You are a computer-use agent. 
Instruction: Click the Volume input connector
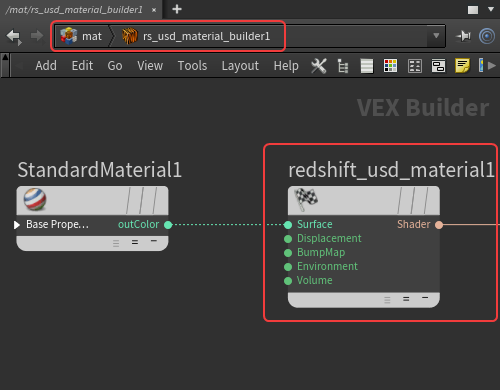(288, 281)
